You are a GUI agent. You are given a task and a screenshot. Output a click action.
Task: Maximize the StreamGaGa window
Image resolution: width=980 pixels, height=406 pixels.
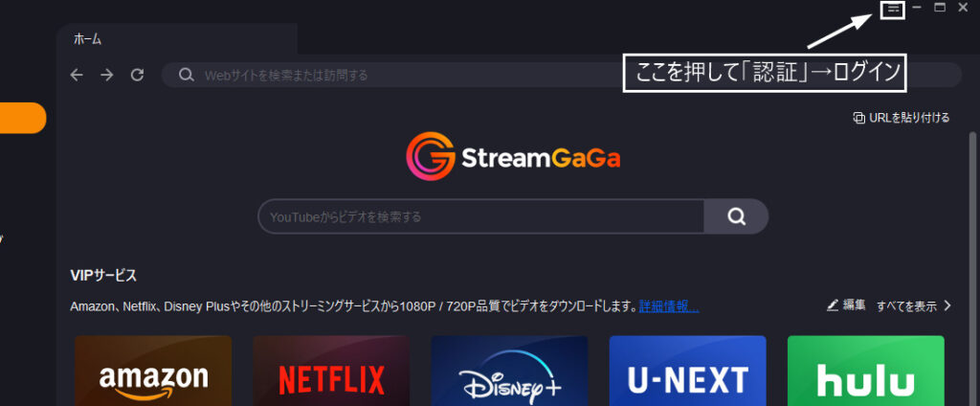coord(940,8)
